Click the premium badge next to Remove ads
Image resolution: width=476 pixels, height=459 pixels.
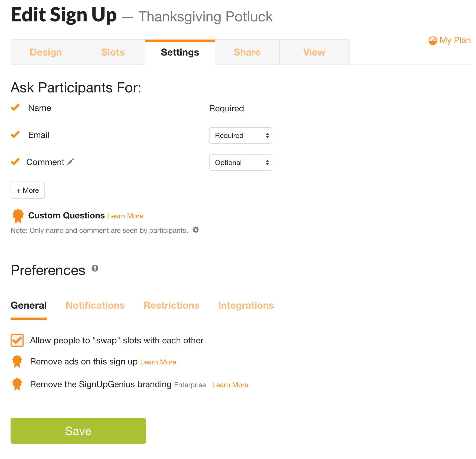(17, 361)
